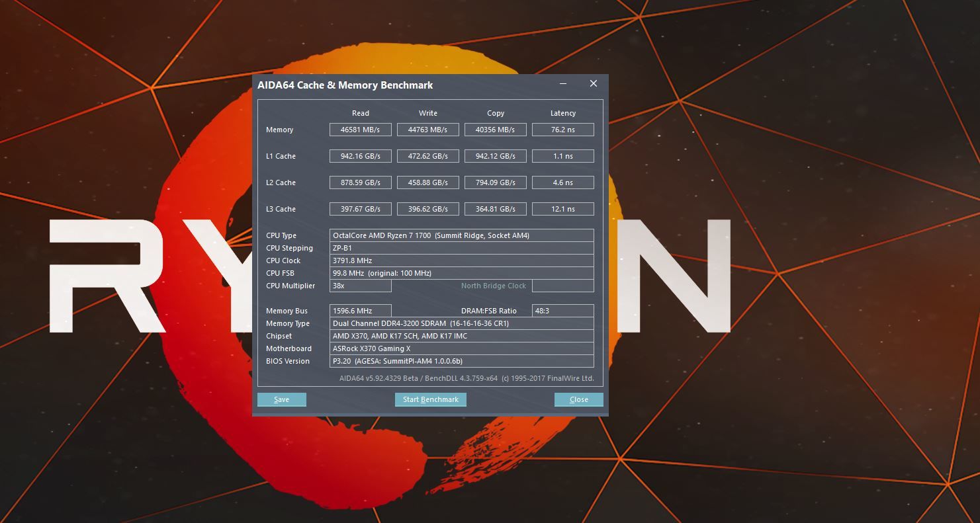Click BIOS Version P3.20 field

pos(462,361)
